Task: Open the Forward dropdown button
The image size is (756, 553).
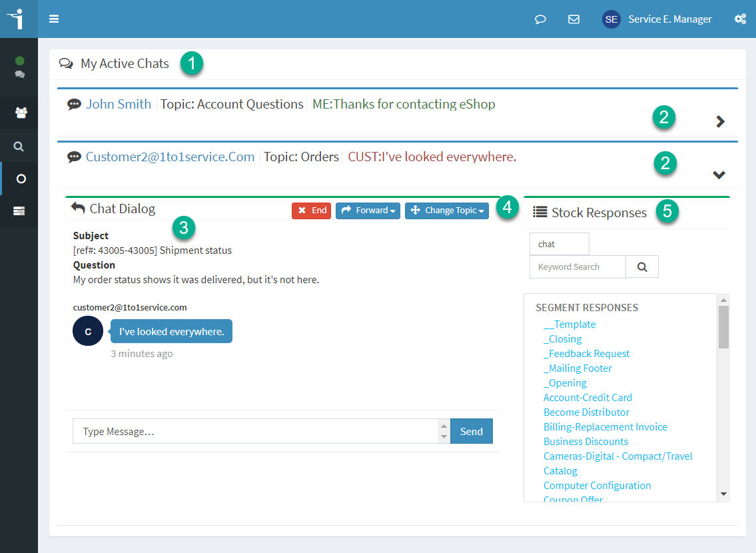Action: pos(368,211)
